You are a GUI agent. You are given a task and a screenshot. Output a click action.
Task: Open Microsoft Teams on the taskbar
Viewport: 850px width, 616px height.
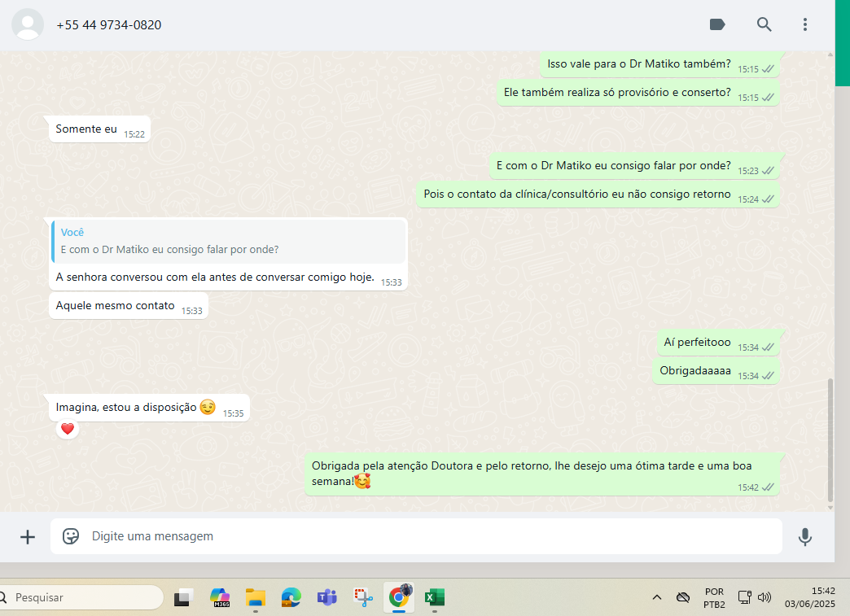click(x=326, y=597)
